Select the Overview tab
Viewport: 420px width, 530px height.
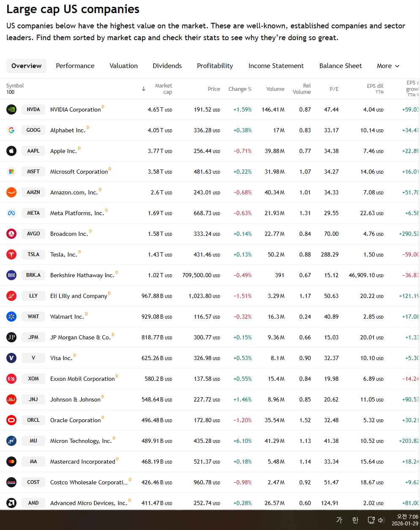(x=26, y=66)
